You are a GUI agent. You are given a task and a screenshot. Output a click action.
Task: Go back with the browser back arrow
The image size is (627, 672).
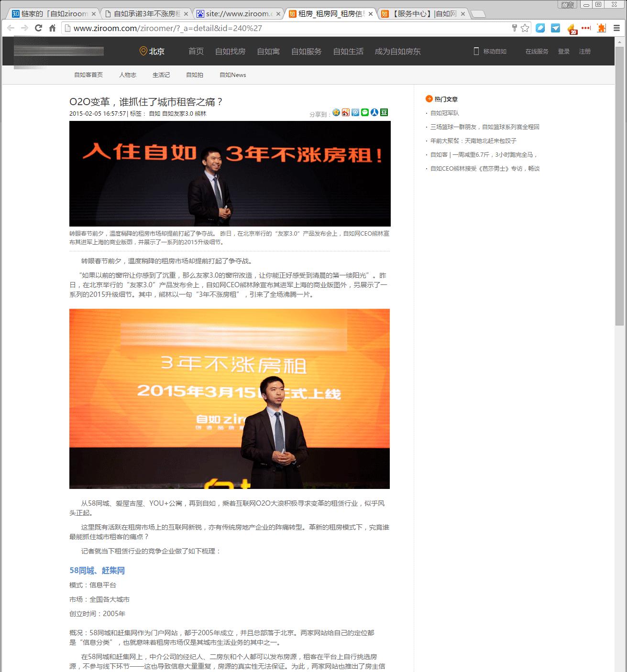pyautogui.click(x=11, y=28)
